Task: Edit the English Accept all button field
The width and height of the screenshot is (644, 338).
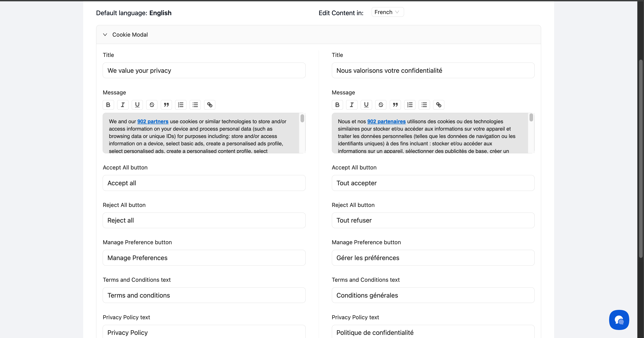Action: pyautogui.click(x=204, y=183)
